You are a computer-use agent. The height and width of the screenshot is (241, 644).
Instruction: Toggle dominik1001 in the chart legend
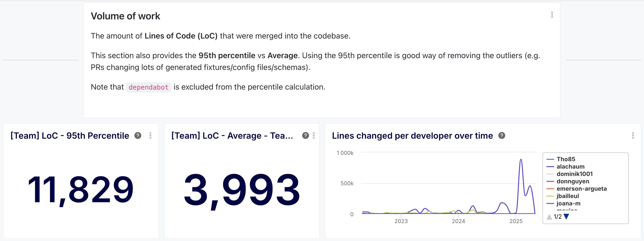(574, 174)
